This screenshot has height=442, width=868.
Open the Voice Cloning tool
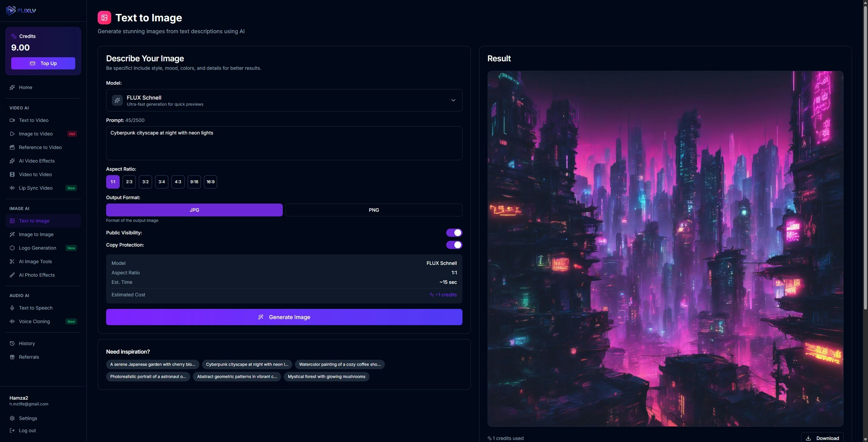tap(34, 321)
